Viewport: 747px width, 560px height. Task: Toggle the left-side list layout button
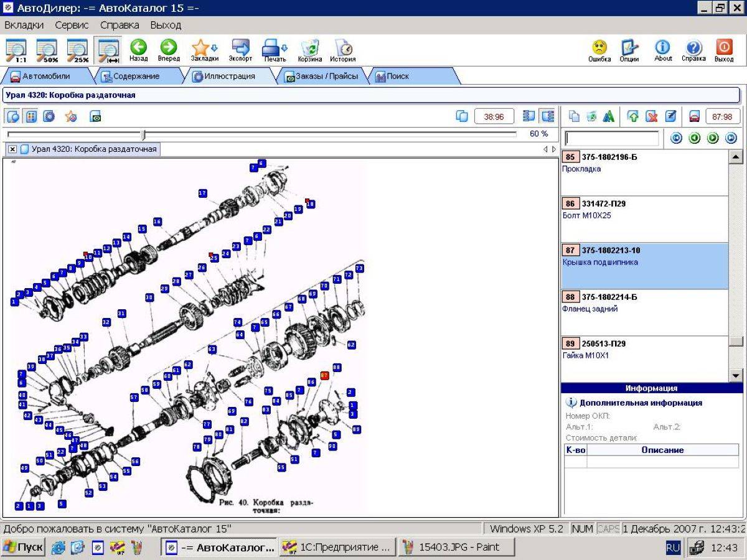pyautogui.click(x=530, y=116)
